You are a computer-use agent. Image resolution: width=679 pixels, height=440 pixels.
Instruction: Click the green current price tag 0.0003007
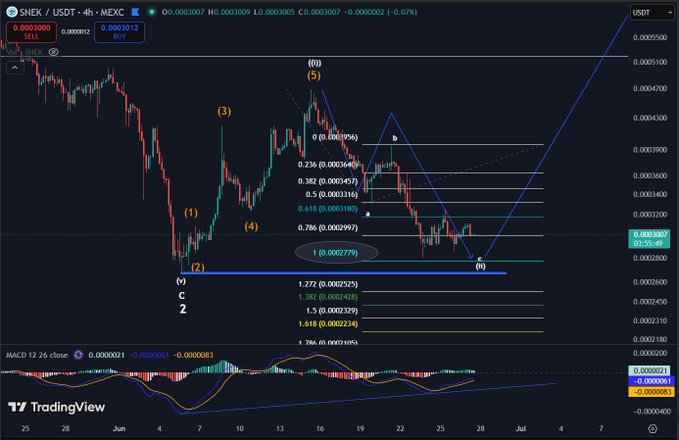click(650, 234)
